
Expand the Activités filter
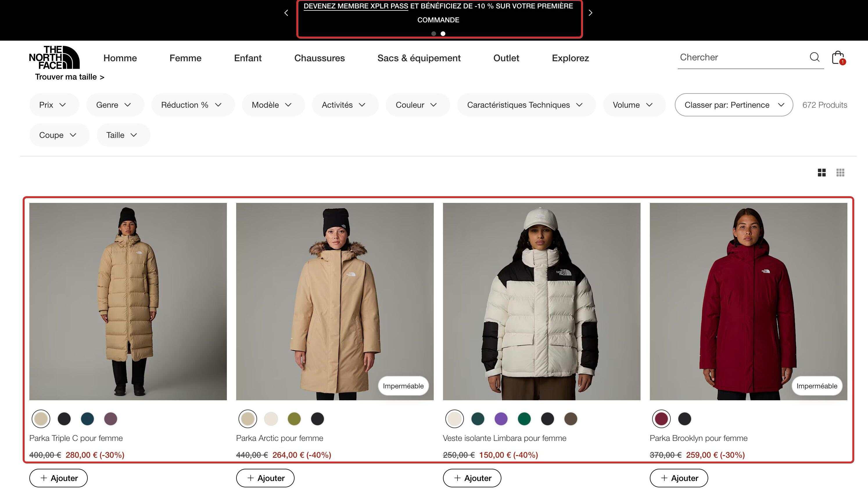coord(345,104)
